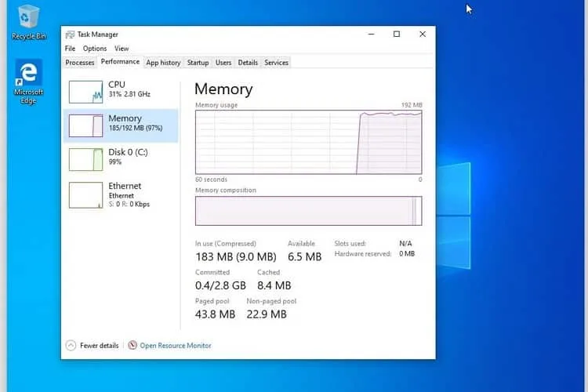Select the Disk 0 (C:) mini graph
This screenshot has height=392, width=588.
[x=85, y=159]
